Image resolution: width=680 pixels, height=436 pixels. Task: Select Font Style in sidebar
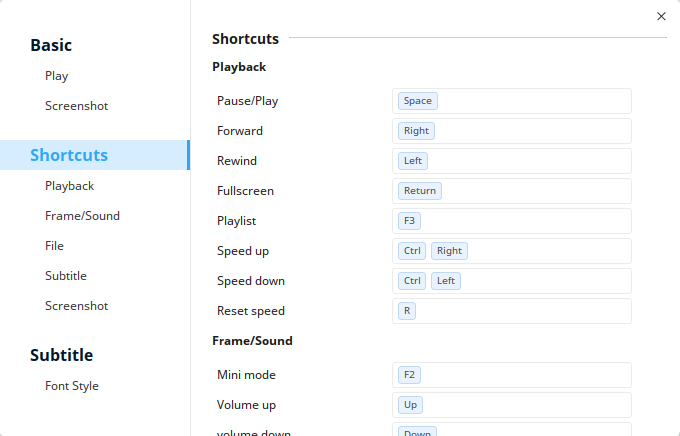72,386
